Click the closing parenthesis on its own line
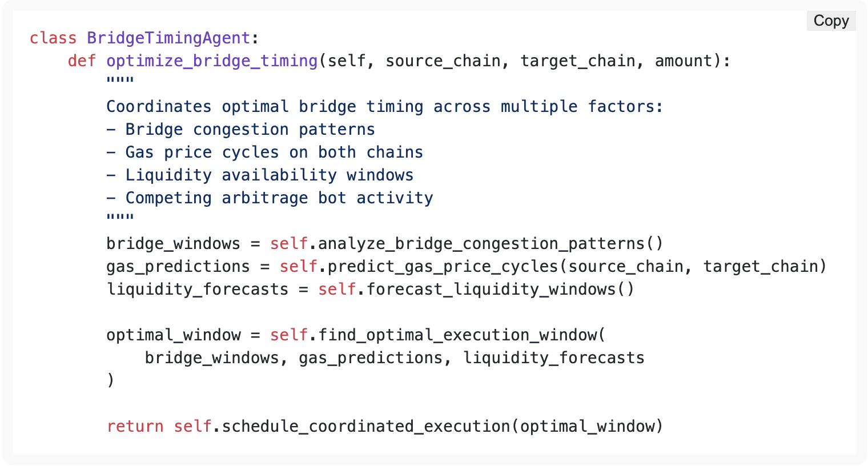The width and height of the screenshot is (868, 466). point(111,381)
